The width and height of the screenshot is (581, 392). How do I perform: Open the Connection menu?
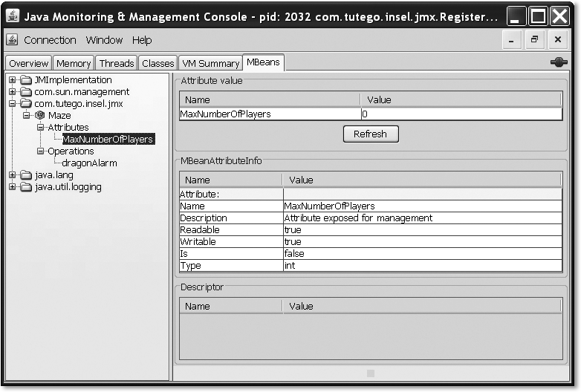(50, 40)
